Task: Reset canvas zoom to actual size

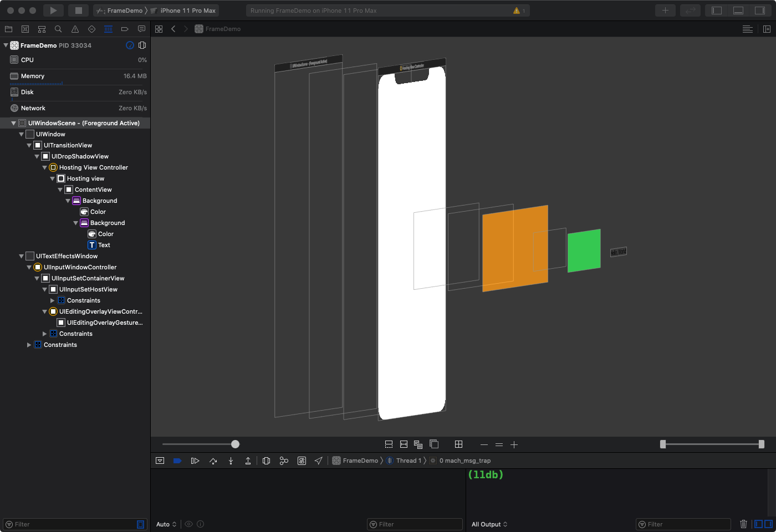Action: (499, 444)
